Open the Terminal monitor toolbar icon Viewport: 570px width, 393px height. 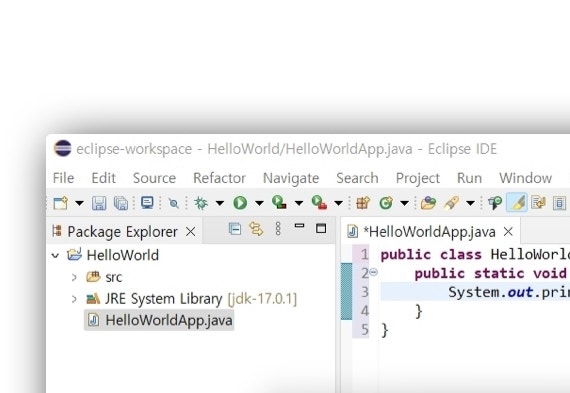click(147, 203)
